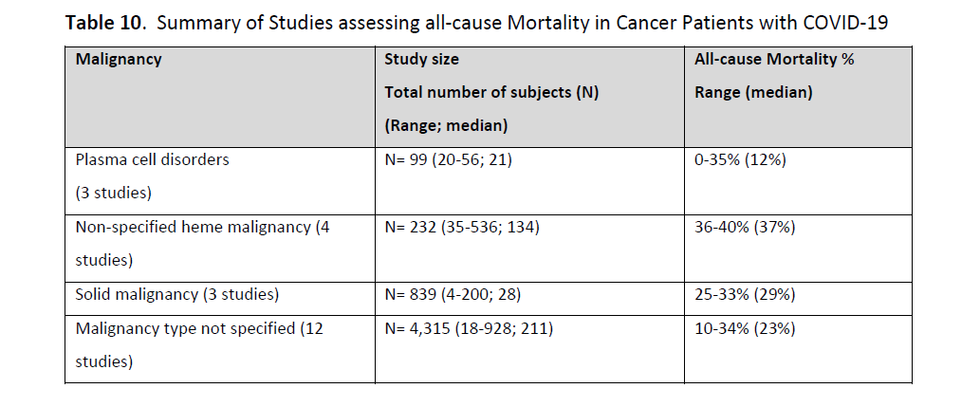Select the 'N= 99 (20-56; 21)' cell

pyautogui.click(x=448, y=159)
